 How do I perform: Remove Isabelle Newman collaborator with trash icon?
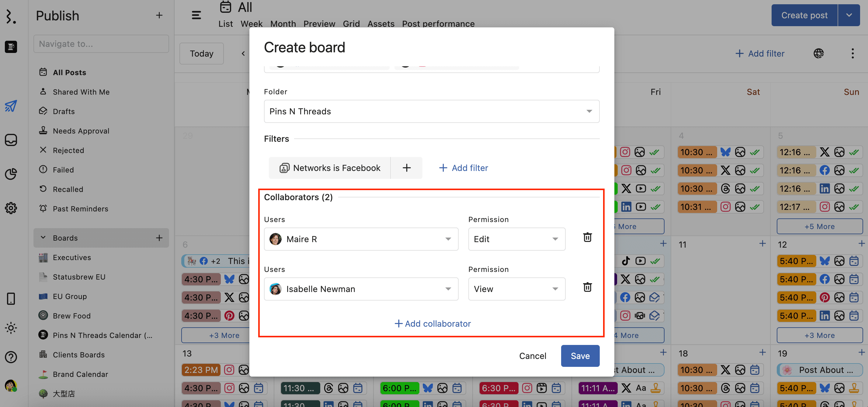pyautogui.click(x=587, y=287)
